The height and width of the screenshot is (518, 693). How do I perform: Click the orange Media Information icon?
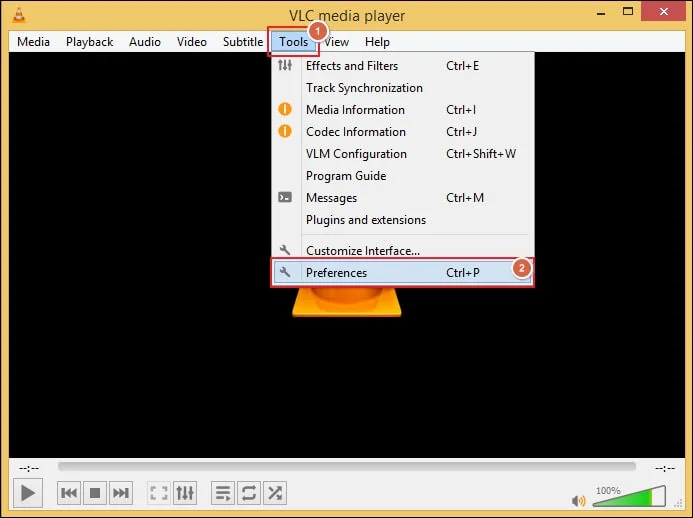(285, 109)
